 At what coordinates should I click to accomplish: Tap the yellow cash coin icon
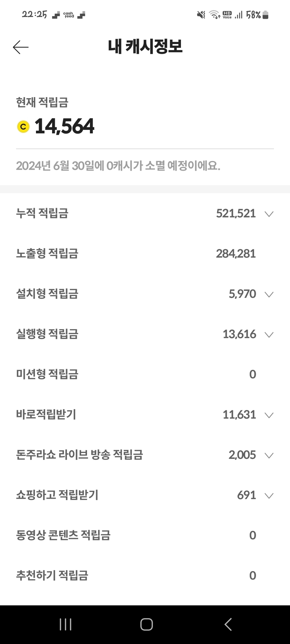(x=23, y=126)
